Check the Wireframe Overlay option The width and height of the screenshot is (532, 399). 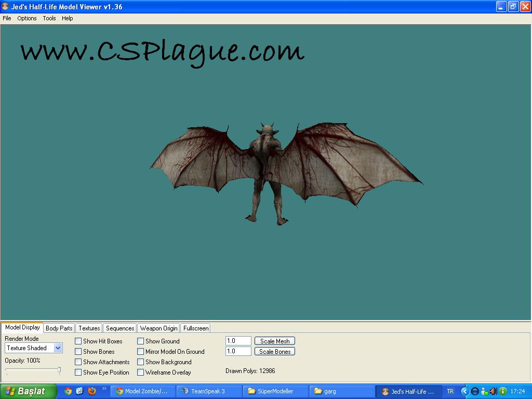[141, 373]
